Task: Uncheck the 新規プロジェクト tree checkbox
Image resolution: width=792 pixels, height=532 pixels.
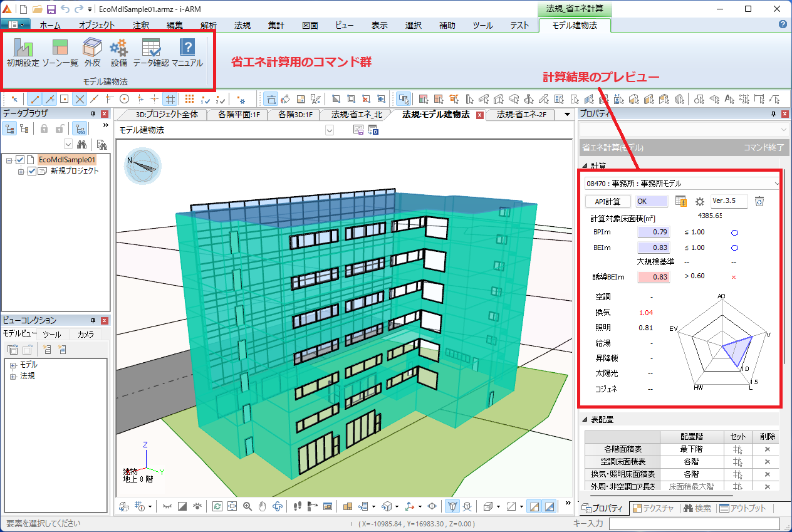Action: click(x=33, y=171)
